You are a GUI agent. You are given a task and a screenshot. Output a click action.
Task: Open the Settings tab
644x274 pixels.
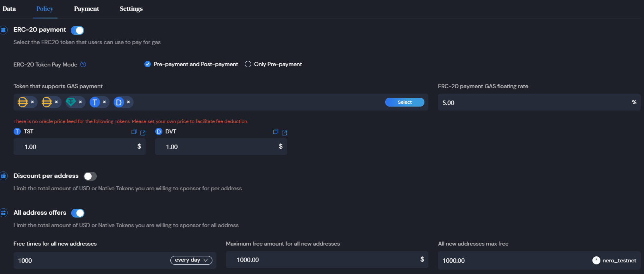[131, 9]
